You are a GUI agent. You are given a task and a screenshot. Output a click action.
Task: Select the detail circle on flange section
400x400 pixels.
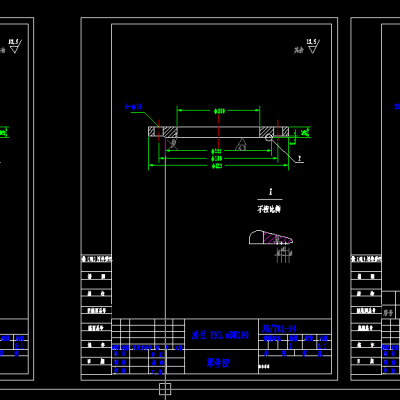pyautogui.click(x=269, y=137)
